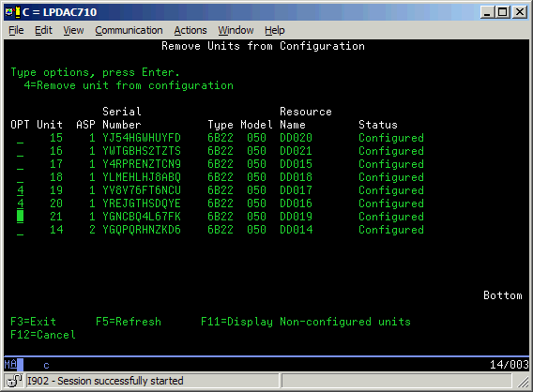This screenshot has height=392, width=533.
Task: Open the Actions menu
Action: [x=190, y=30]
